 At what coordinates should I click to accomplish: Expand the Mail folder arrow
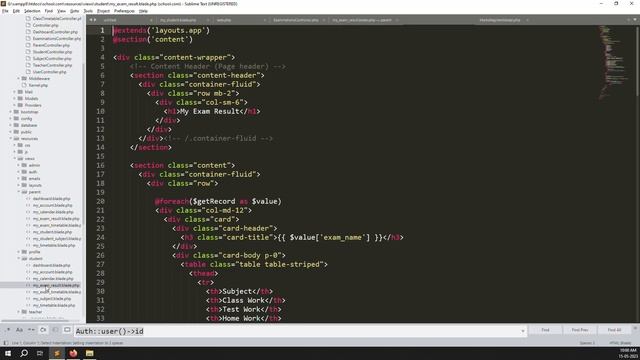click(x=14, y=92)
